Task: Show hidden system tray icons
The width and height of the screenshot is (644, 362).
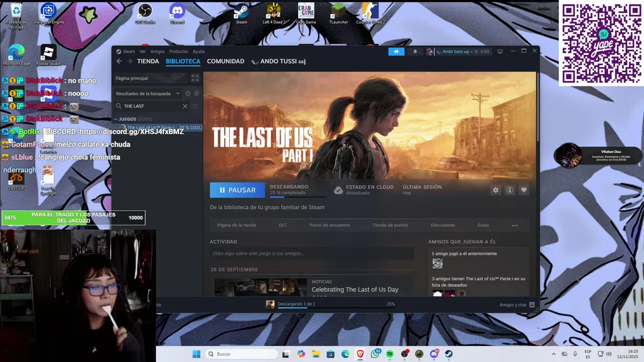Action: point(554,354)
